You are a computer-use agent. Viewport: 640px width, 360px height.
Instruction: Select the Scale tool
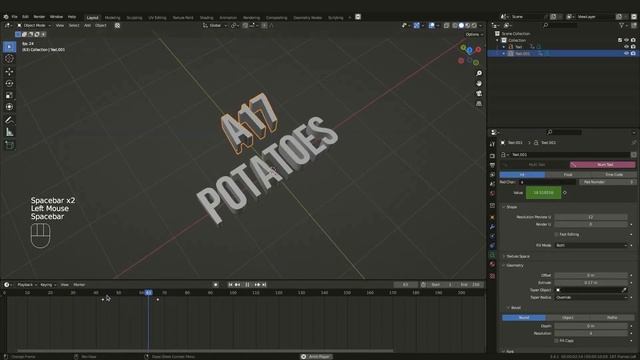(x=9, y=95)
